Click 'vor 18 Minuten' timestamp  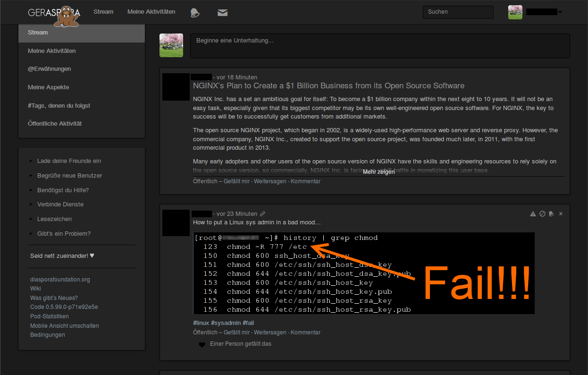click(x=237, y=77)
